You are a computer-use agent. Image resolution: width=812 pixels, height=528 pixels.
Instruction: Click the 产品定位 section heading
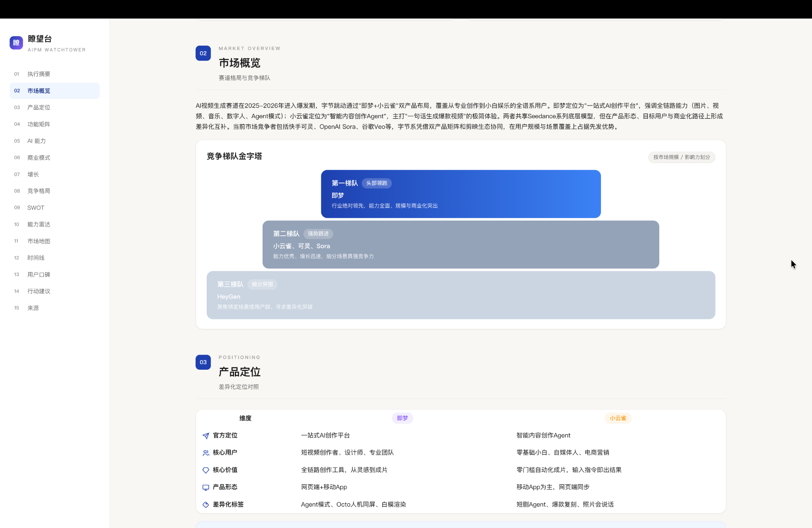pyautogui.click(x=240, y=372)
